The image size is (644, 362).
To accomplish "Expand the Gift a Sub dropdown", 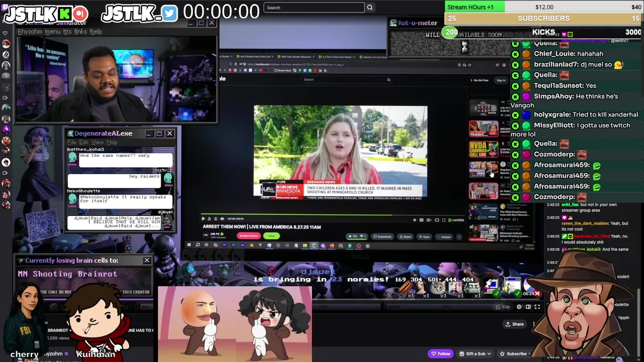I will click(x=475, y=354).
